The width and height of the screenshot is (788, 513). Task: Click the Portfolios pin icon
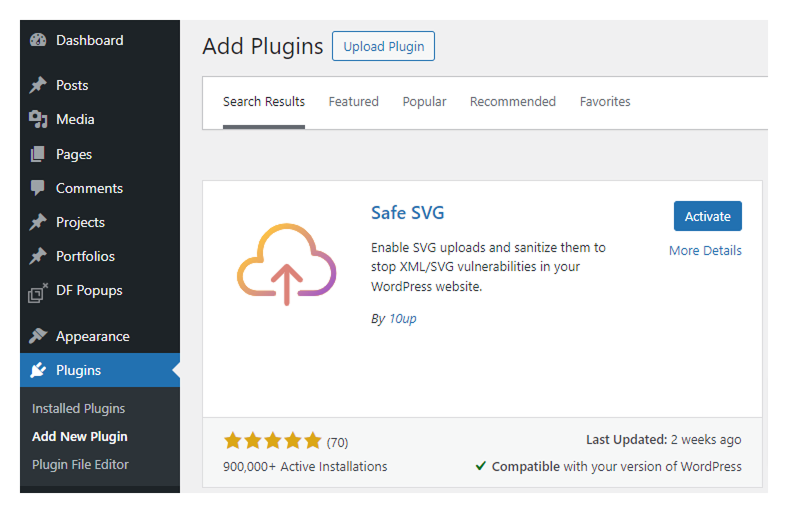pos(38,256)
